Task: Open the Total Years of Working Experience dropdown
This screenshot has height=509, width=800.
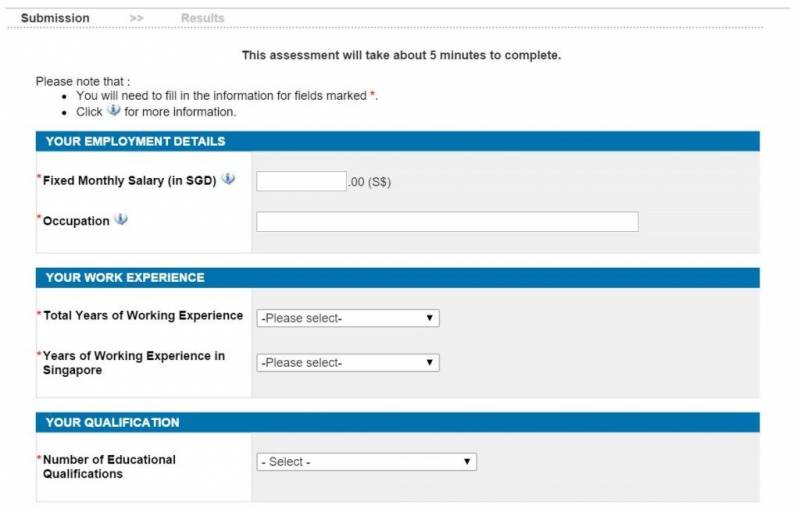Action: click(x=347, y=318)
